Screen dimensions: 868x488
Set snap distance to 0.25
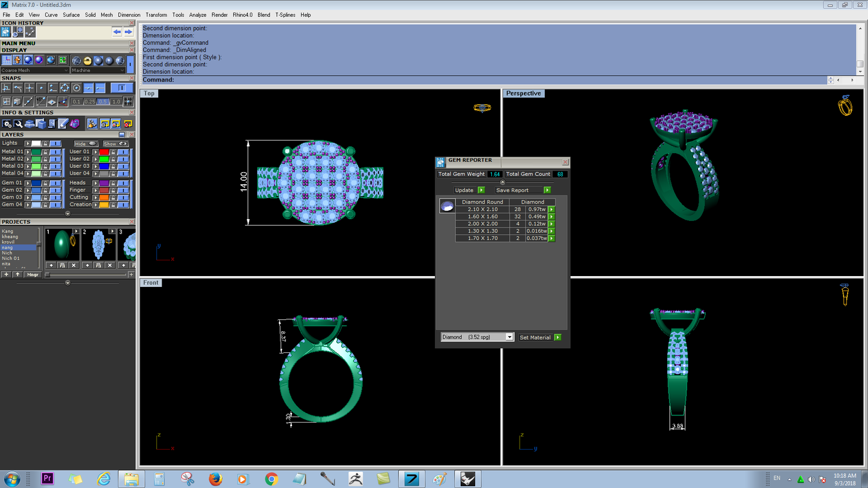pyautogui.click(x=90, y=102)
